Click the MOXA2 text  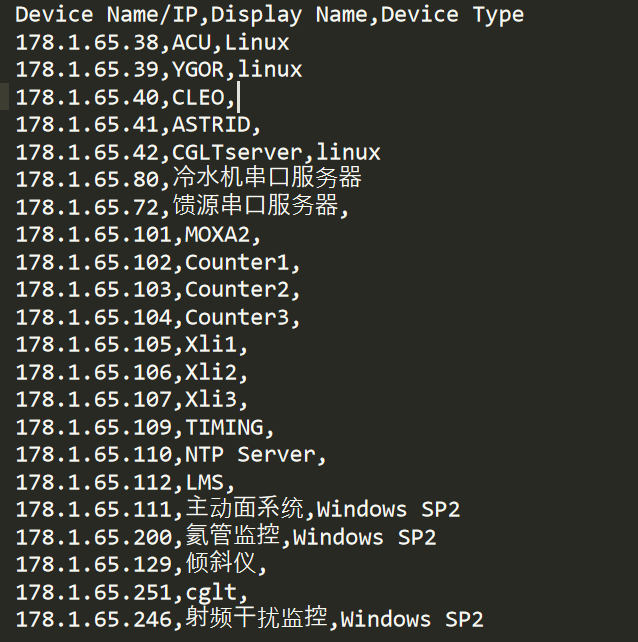[220, 236]
